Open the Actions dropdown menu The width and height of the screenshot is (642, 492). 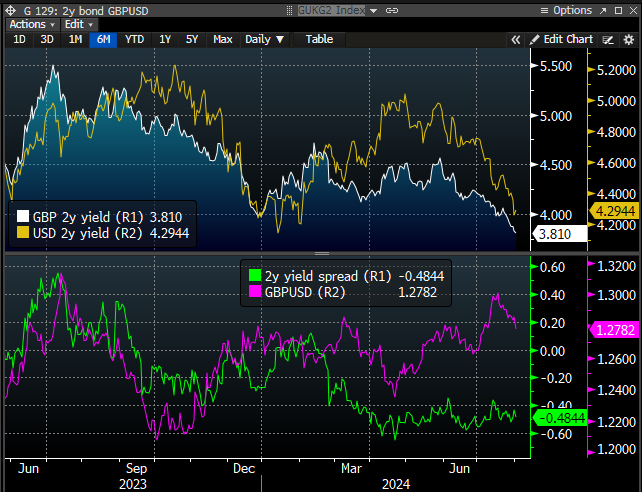[x=32, y=23]
